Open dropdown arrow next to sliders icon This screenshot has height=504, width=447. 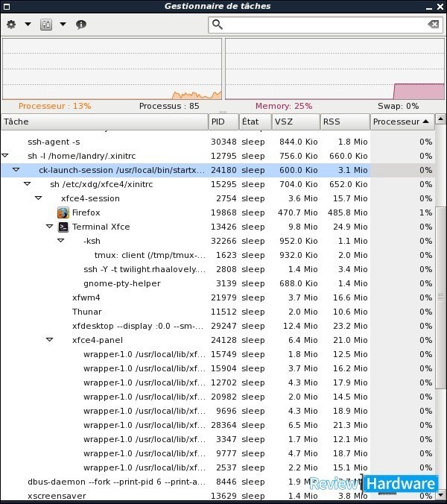[x=63, y=24]
